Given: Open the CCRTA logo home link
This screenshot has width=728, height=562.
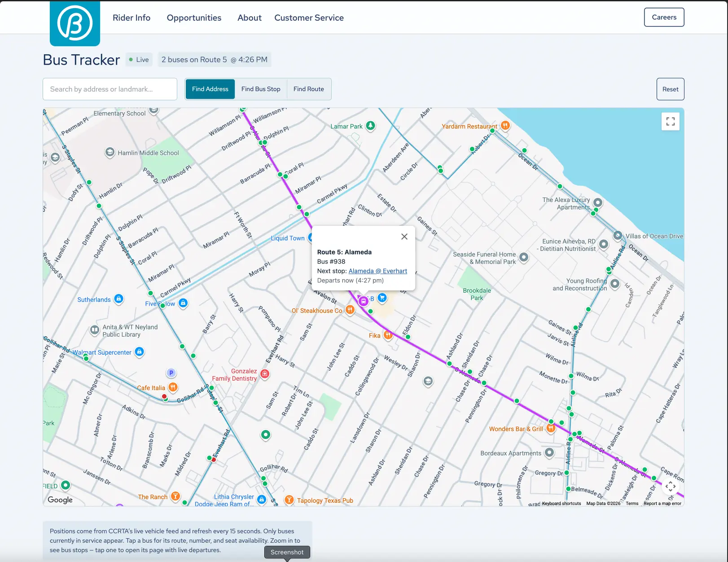Looking at the screenshot, I should (x=75, y=23).
